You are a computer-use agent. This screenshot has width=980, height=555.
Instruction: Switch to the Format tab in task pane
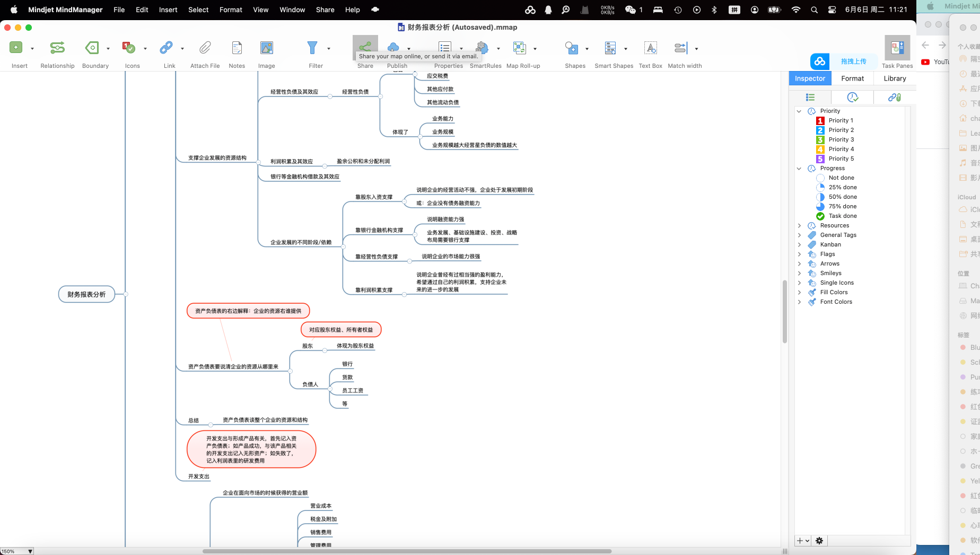pyautogui.click(x=852, y=78)
